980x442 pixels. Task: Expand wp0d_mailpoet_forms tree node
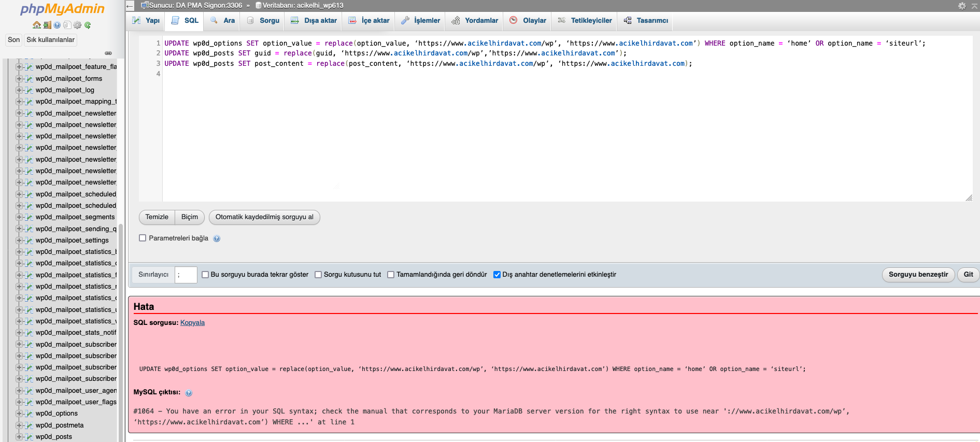pyautogui.click(x=19, y=79)
